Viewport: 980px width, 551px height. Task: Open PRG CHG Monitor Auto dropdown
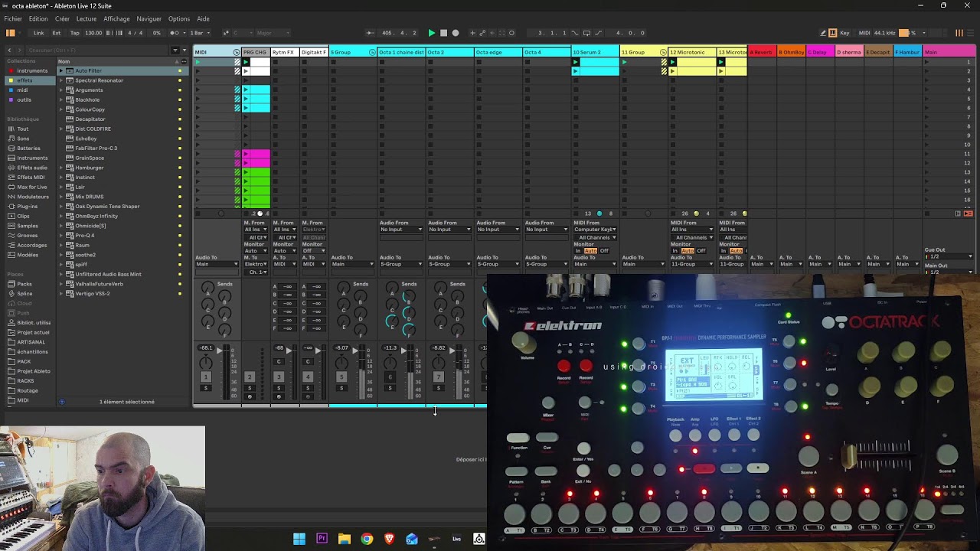tap(256, 251)
